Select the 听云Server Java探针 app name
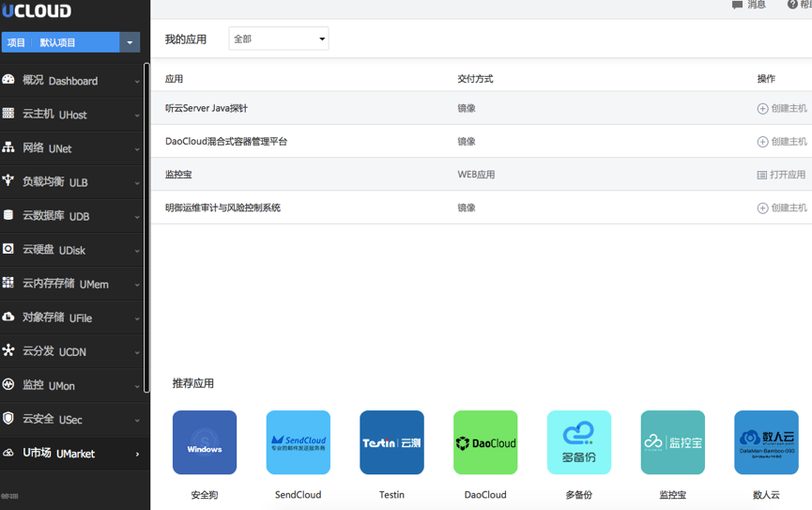Viewport: 812px width, 510px height. tap(207, 108)
